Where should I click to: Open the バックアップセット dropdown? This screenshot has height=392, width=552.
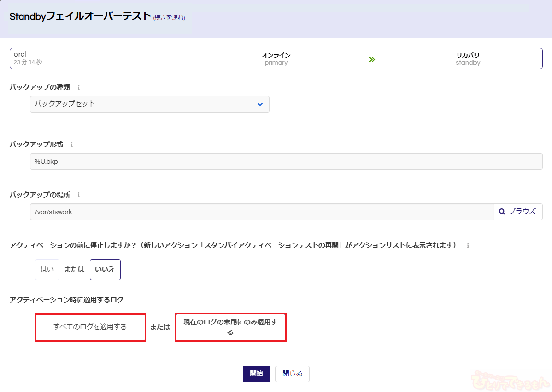pos(149,104)
